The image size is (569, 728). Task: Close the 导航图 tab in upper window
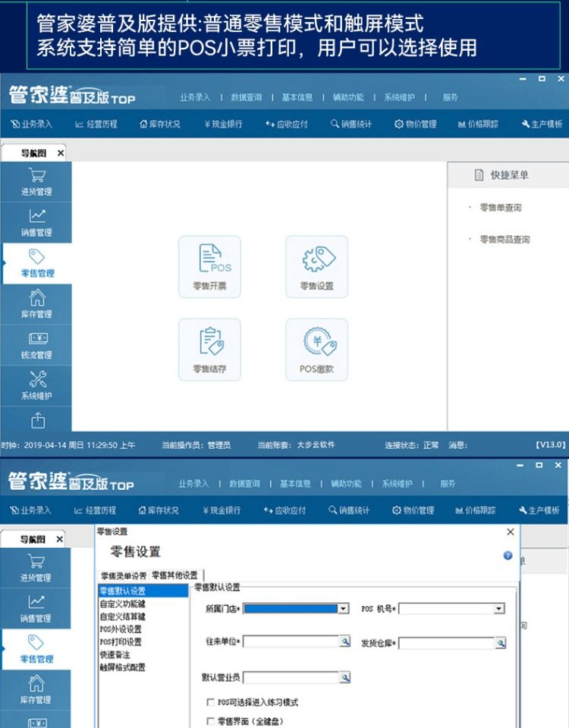tap(61, 153)
